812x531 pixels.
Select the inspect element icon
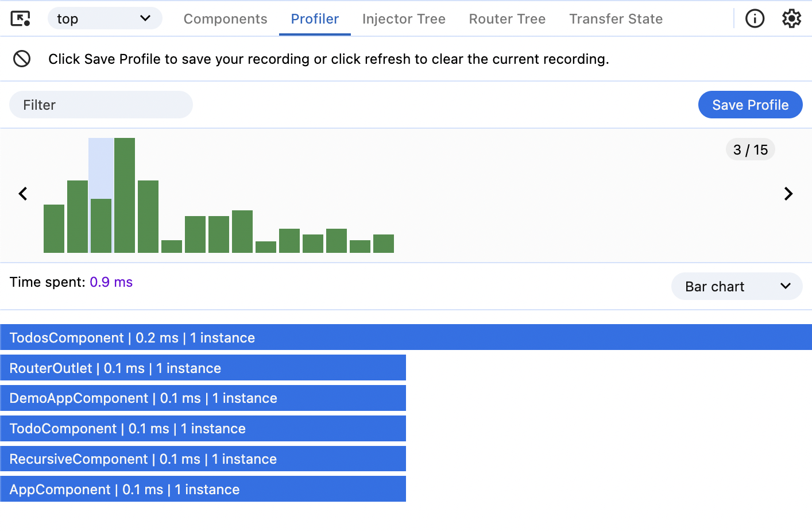[x=20, y=18]
